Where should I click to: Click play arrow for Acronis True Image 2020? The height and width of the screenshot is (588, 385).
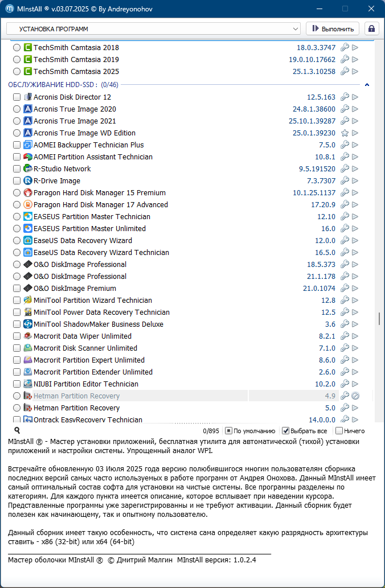355,109
